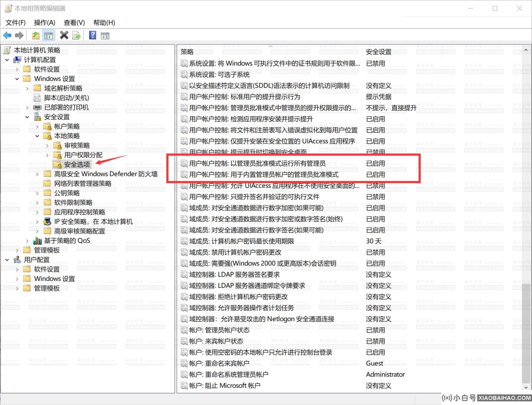
Task: Expand the 用户权限分配 tree node
Action: click(47, 155)
